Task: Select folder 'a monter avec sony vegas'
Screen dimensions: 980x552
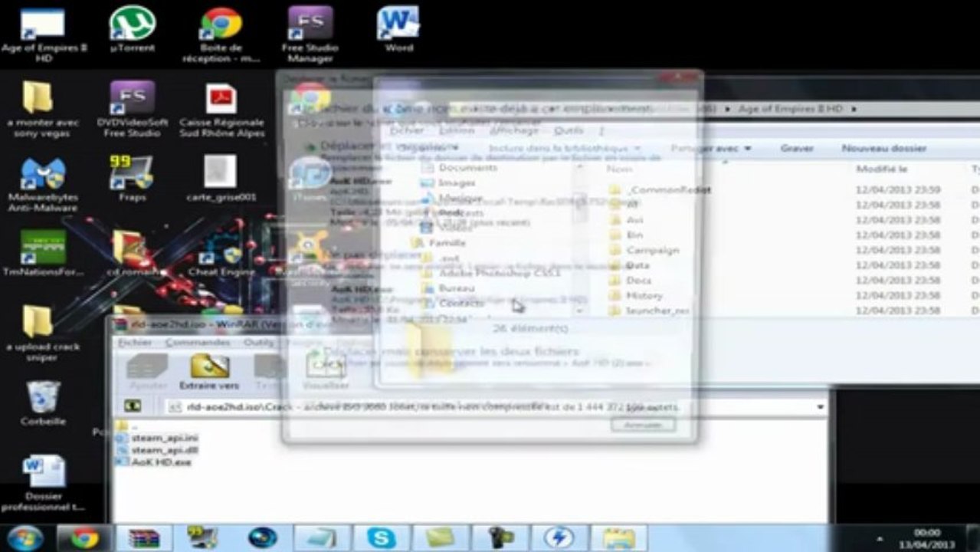Action: pos(43,110)
